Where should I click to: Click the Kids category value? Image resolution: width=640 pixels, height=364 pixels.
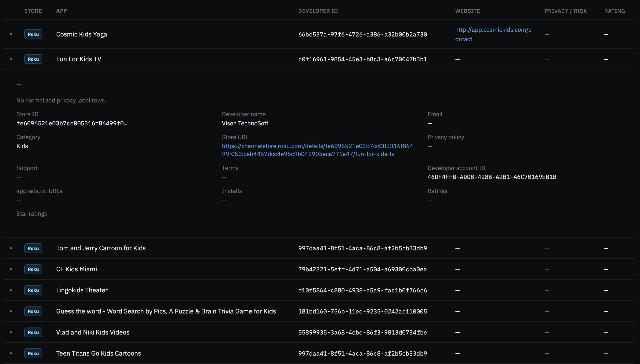click(x=22, y=146)
